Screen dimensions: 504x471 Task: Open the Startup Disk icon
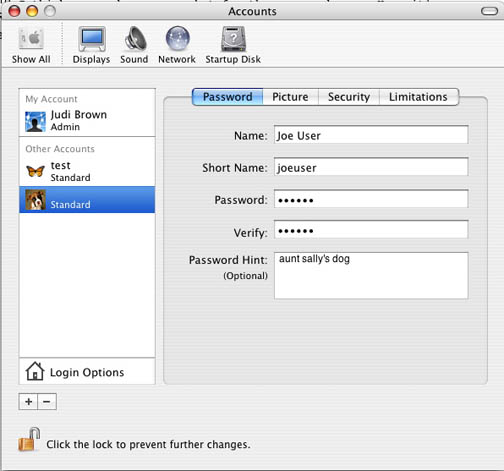coord(233,39)
